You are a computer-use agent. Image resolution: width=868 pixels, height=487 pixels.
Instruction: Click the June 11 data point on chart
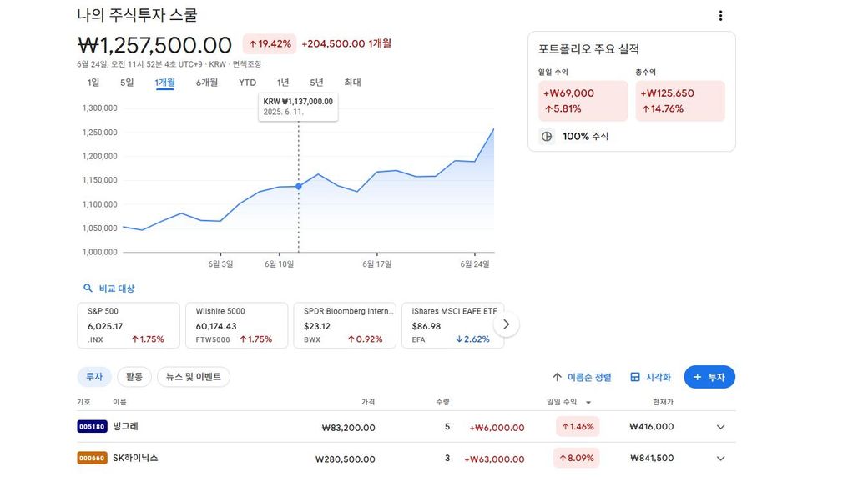coord(299,186)
